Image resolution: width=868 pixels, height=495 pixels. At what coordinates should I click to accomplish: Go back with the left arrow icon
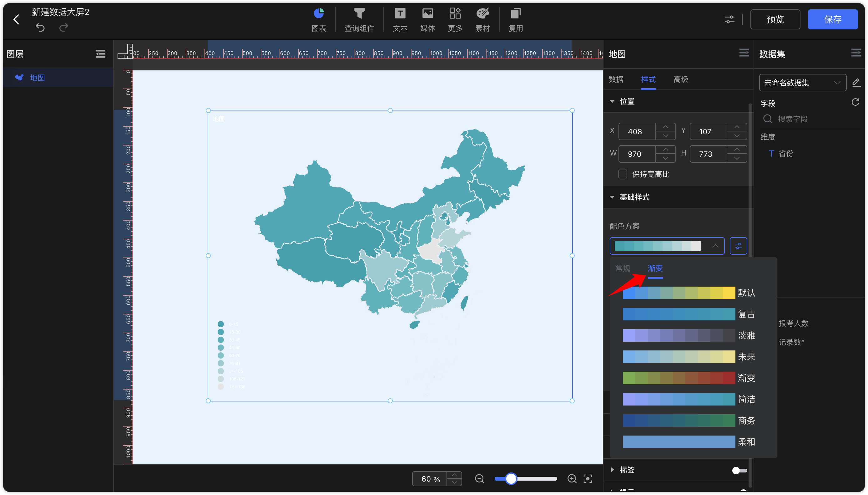tap(16, 19)
